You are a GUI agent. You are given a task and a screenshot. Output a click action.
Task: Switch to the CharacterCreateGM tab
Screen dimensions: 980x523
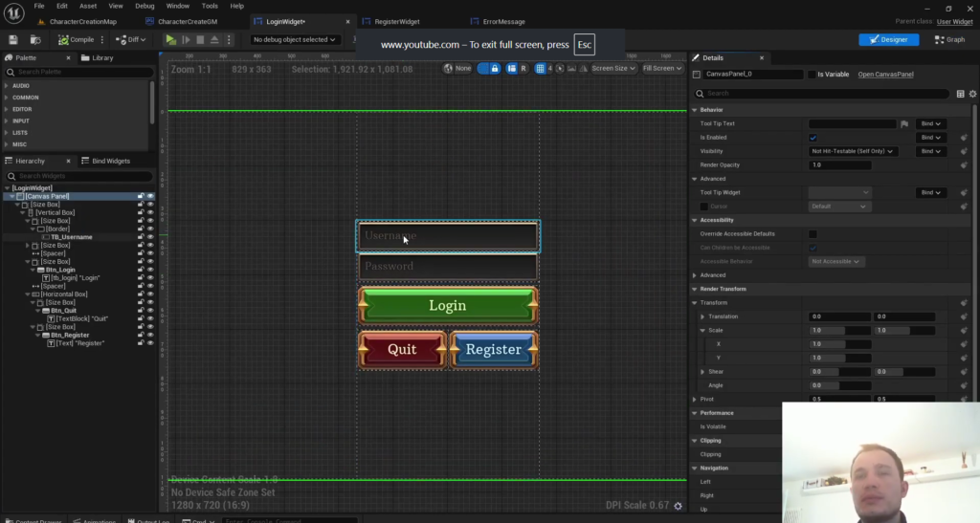pos(188,22)
